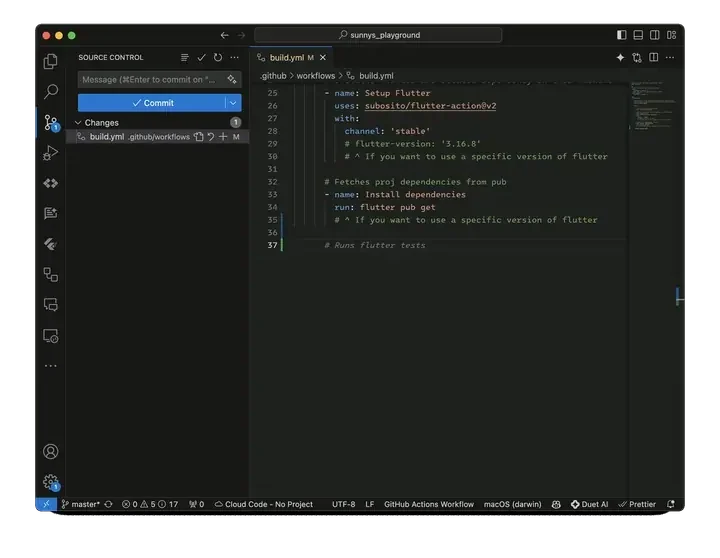Screen dimensions: 720x558
Task: Open the Search view in activity bar
Action: tap(51, 91)
